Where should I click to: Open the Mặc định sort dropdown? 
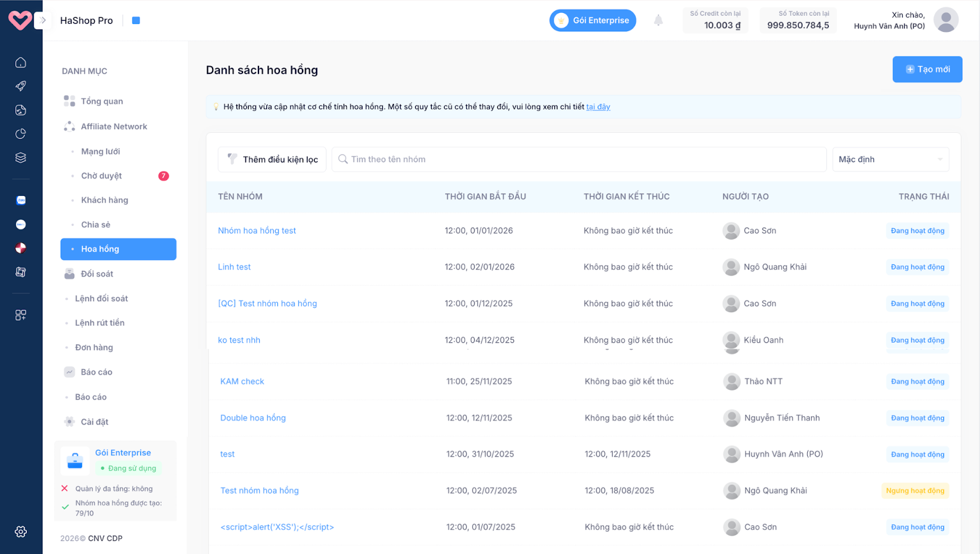click(x=890, y=160)
